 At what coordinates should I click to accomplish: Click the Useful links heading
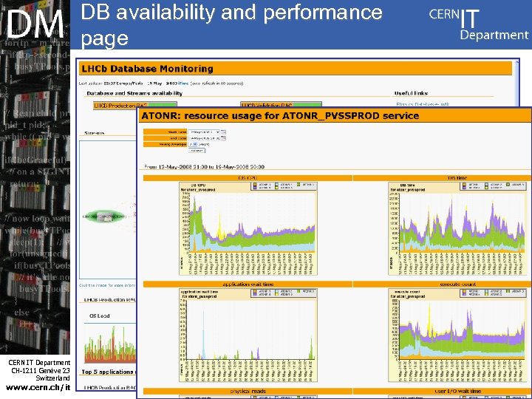[411, 93]
